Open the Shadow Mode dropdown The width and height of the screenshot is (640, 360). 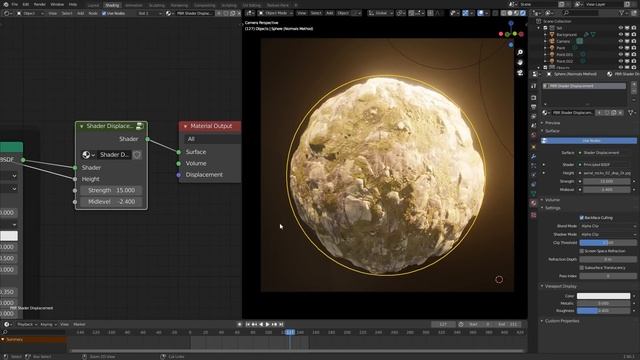tap(608, 234)
